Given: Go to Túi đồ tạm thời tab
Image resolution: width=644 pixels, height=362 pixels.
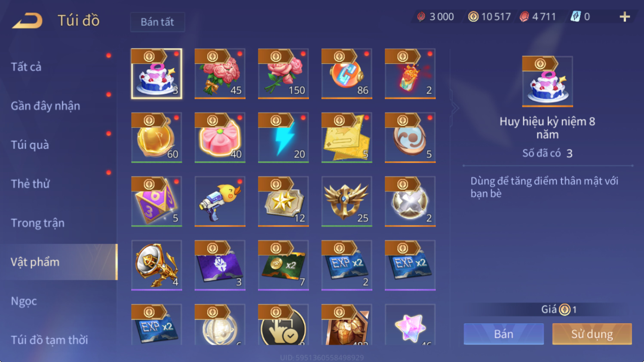Looking at the screenshot, I should (x=49, y=340).
